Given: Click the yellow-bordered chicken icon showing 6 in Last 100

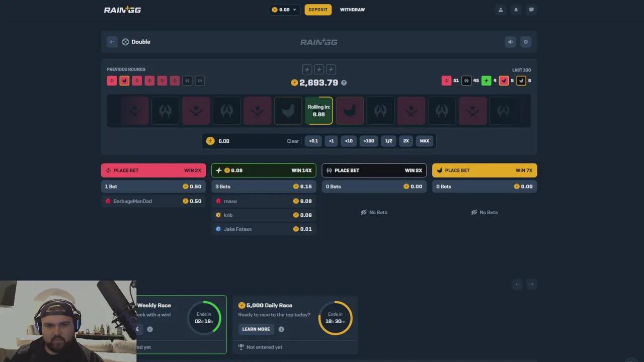Looking at the screenshot, I should coord(521,80).
